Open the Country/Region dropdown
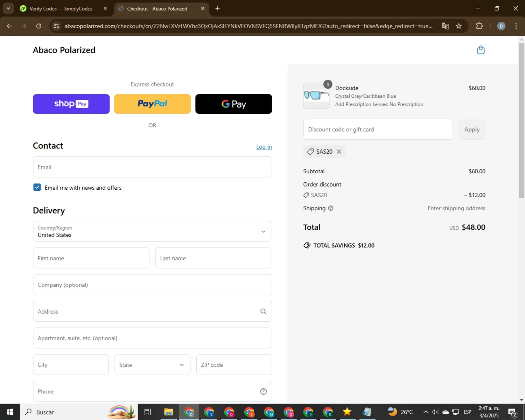 click(x=152, y=231)
